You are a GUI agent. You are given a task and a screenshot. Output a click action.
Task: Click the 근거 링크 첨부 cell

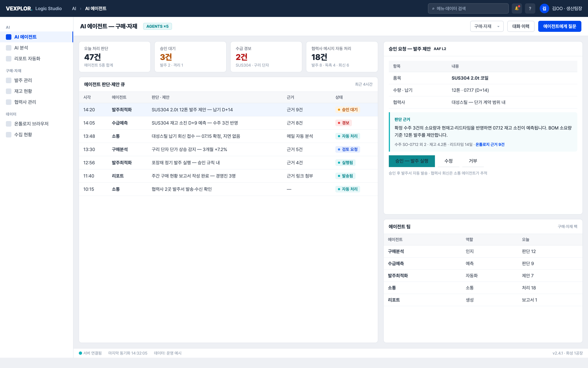(300, 176)
